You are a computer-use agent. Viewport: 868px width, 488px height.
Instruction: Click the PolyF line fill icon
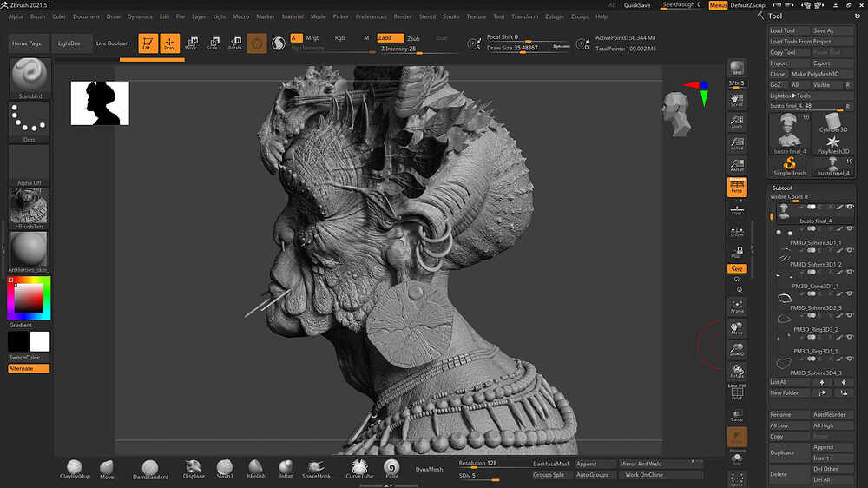click(737, 392)
